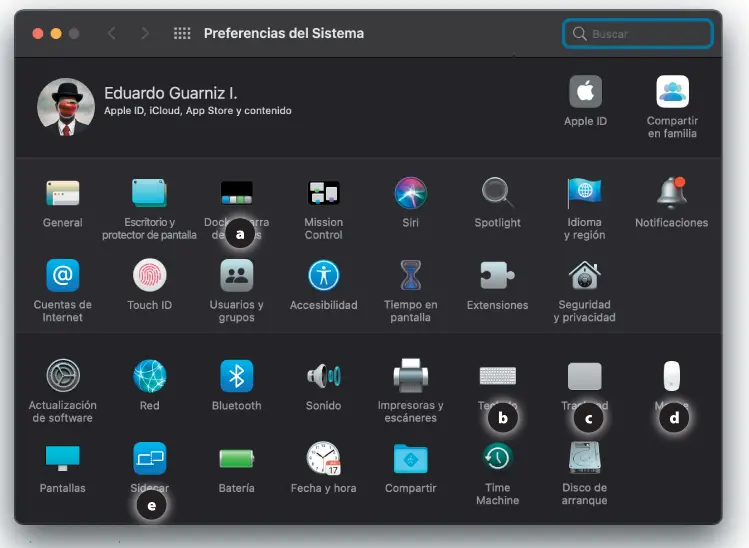Open Actualización de software
This screenshot has width=749, height=548.
point(63,376)
